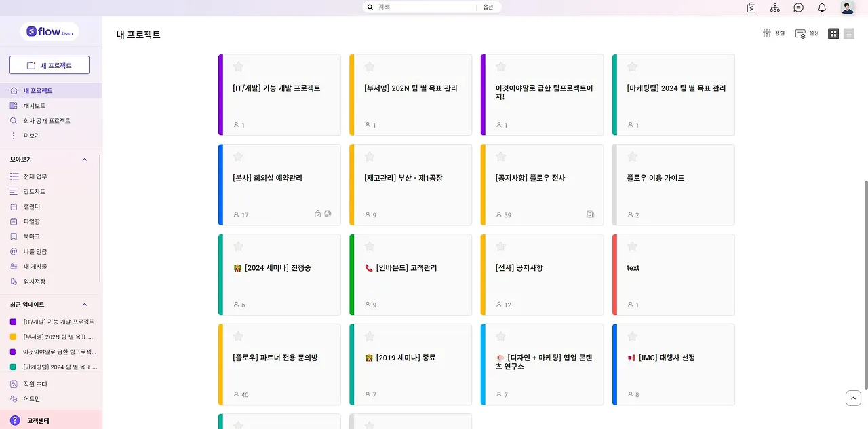The image size is (868, 429).
Task: Star the [2024 세미나] 진행중 card
Action: [238, 246]
